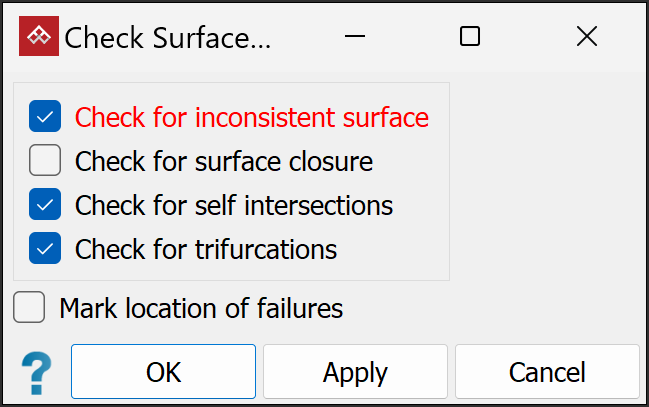Click the 'Check Surface...' window title text
This screenshot has width=649, height=407.
click(x=167, y=37)
